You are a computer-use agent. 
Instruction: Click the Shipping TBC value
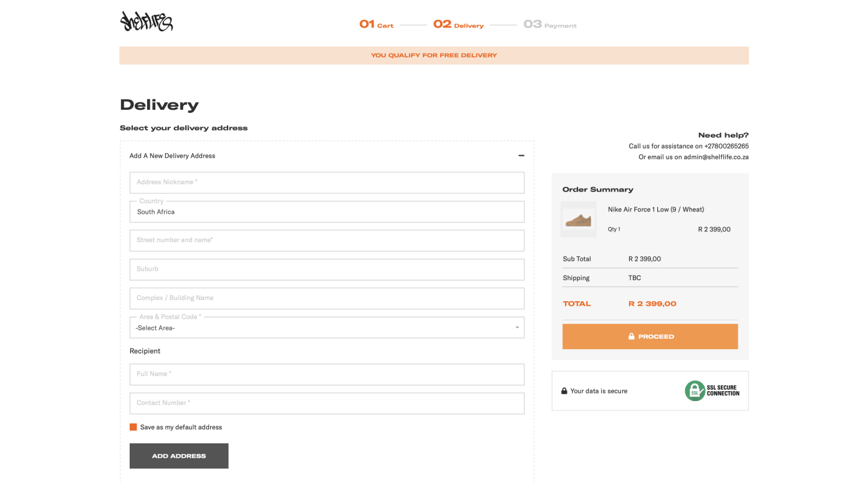[635, 278]
